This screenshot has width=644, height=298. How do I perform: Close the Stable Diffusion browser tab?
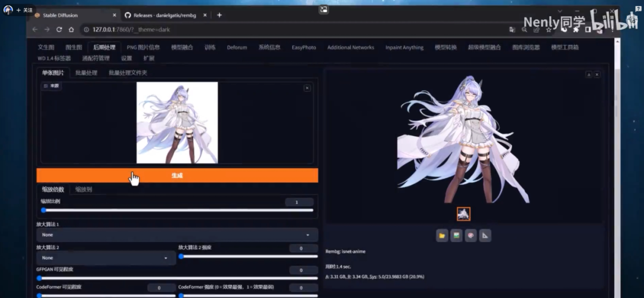(x=114, y=16)
